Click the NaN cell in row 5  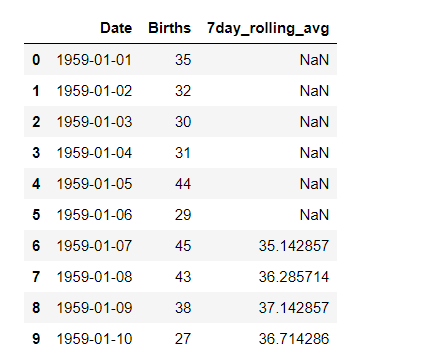314,215
